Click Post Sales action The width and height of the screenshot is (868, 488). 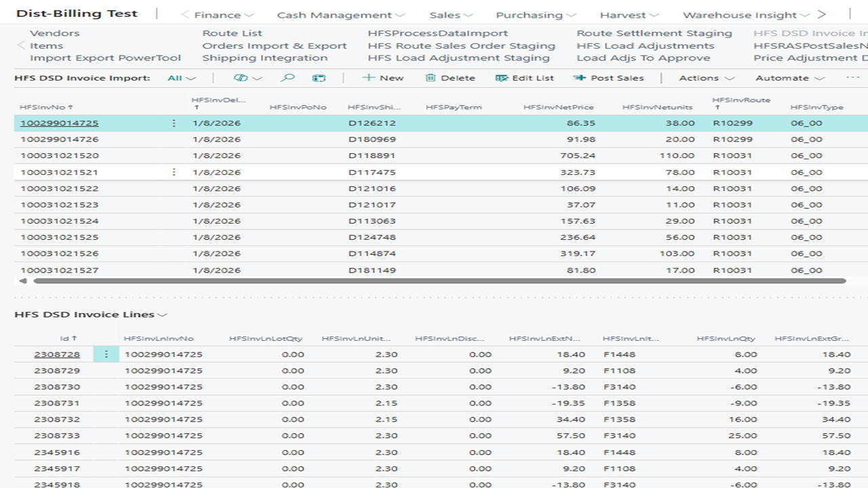608,78
